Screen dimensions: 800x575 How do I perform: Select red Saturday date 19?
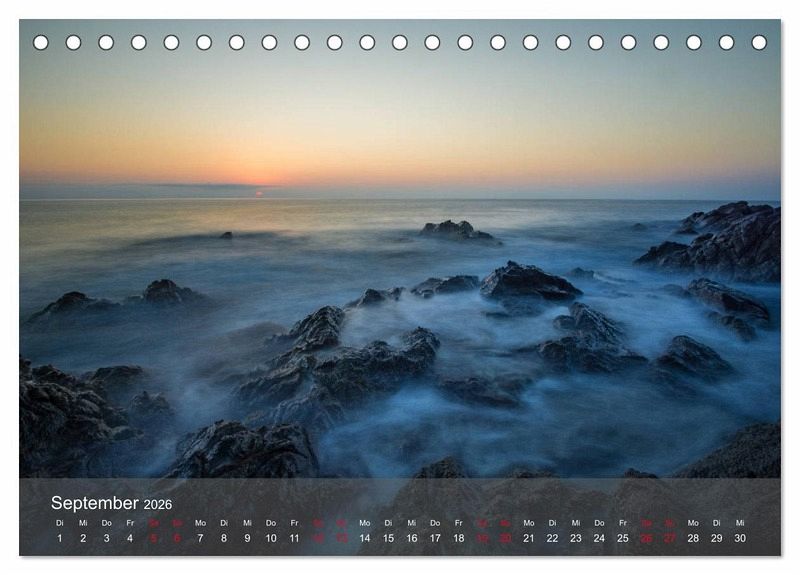pyautogui.click(x=482, y=538)
